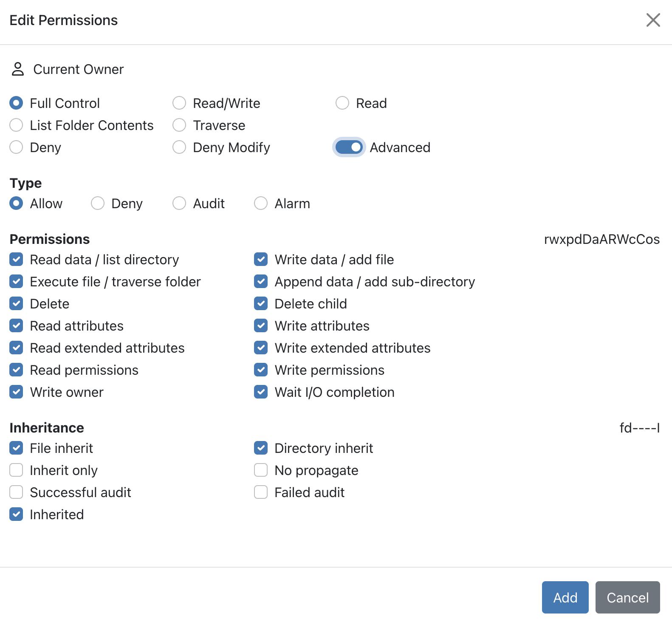Click the rwxpdDaARWcCos permission string
Viewport: 672px width, 622px height.
tap(602, 239)
